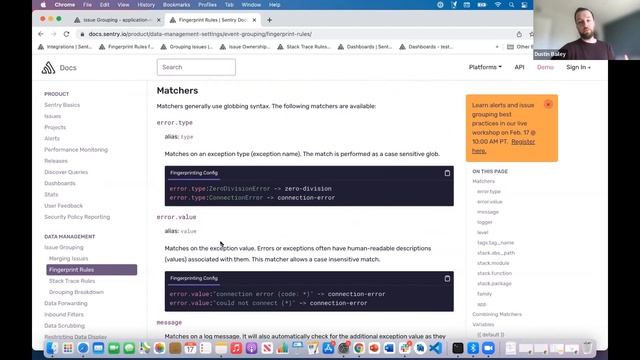The width and height of the screenshot is (640, 360).
Task: Open the Zoom app from the dock
Action: (488, 348)
